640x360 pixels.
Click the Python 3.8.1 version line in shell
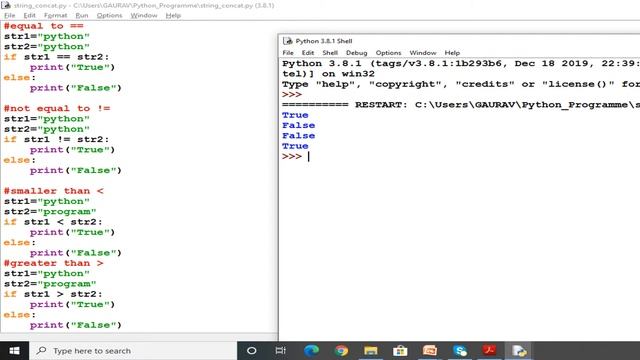(461, 64)
